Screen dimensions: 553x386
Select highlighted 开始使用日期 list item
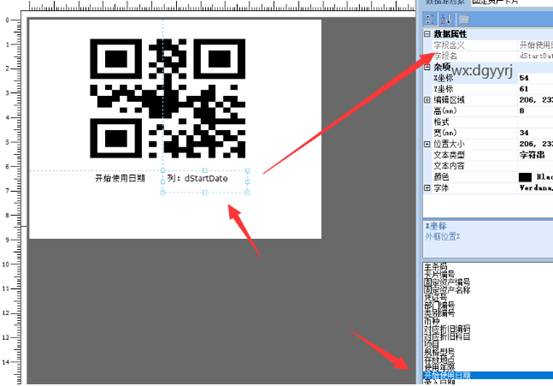(x=488, y=375)
